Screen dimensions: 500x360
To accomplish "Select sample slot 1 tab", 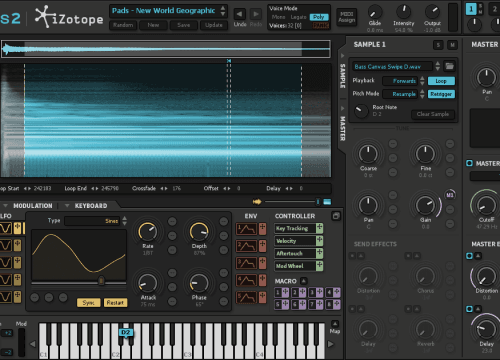I will pyautogui.click(x=471, y=9).
